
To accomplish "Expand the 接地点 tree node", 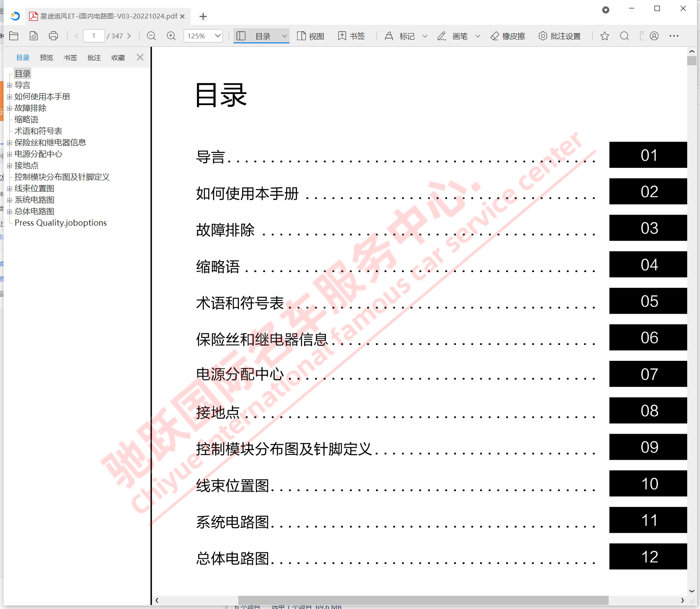I will pos(9,166).
